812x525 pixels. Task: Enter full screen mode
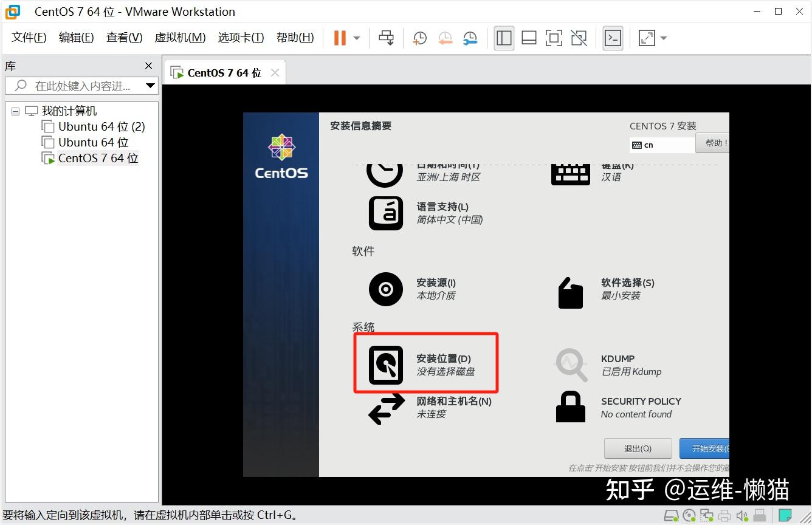[x=554, y=38]
